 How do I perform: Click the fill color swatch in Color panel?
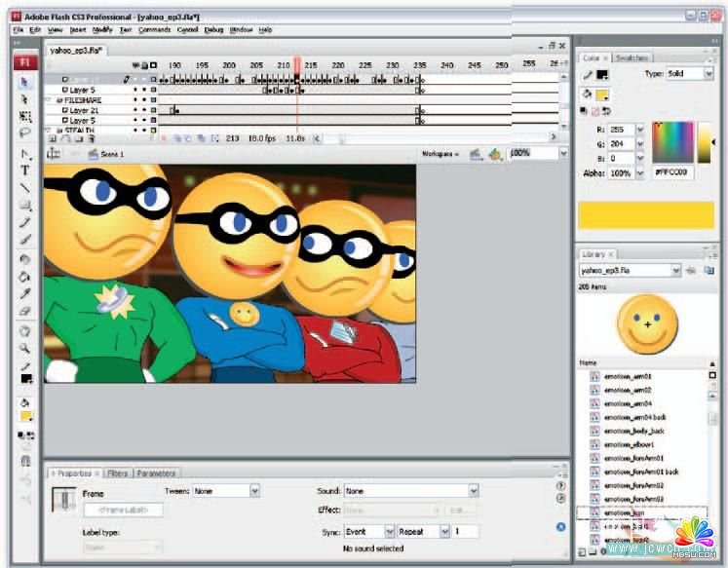pyautogui.click(x=602, y=95)
